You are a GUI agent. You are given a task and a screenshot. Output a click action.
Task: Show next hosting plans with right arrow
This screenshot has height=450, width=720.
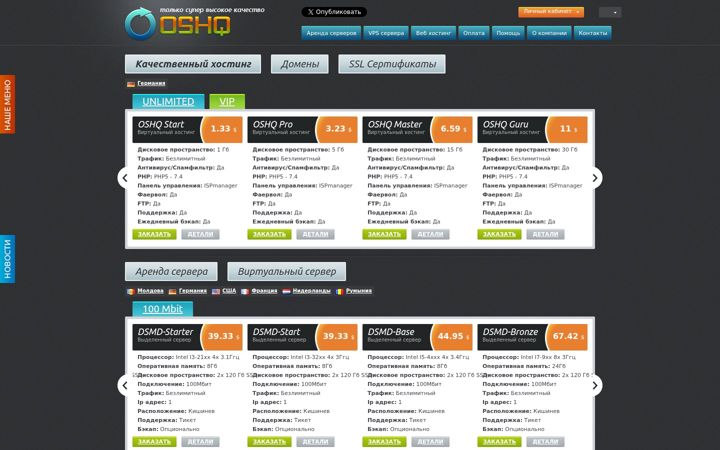[x=596, y=178]
